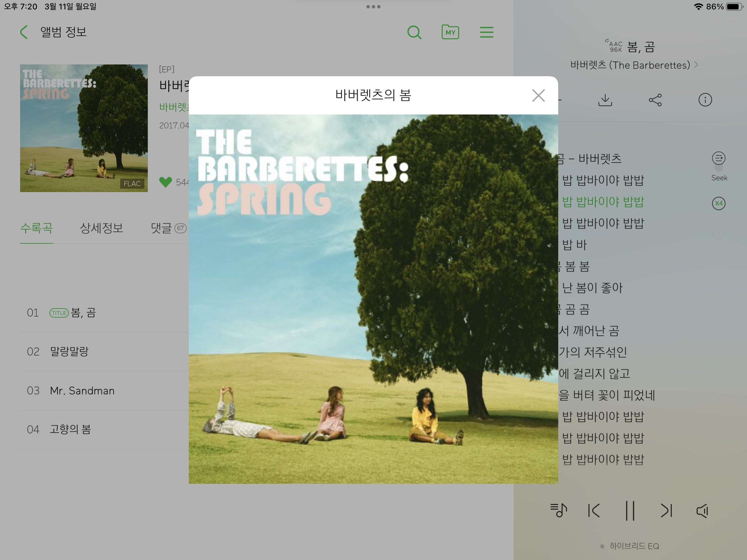Close the 바버렛츠의 봄 album art popup
747x560 pixels.
538,96
